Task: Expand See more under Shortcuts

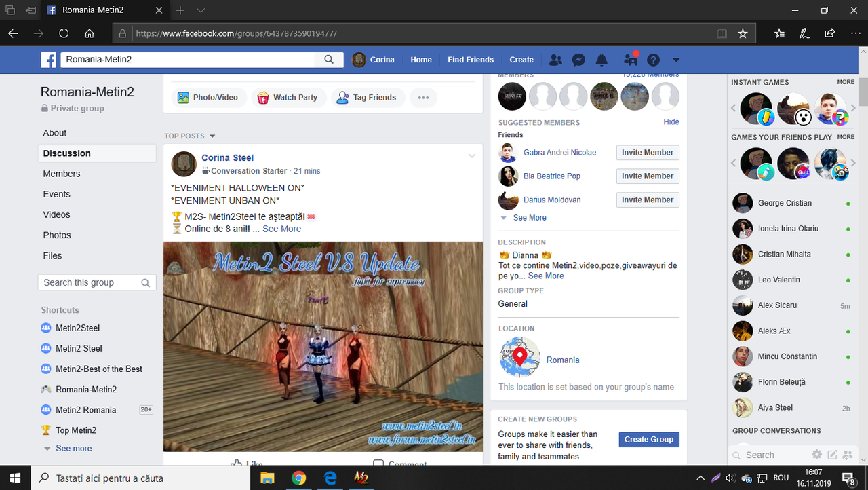Action: pyautogui.click(x=73, y=448)
